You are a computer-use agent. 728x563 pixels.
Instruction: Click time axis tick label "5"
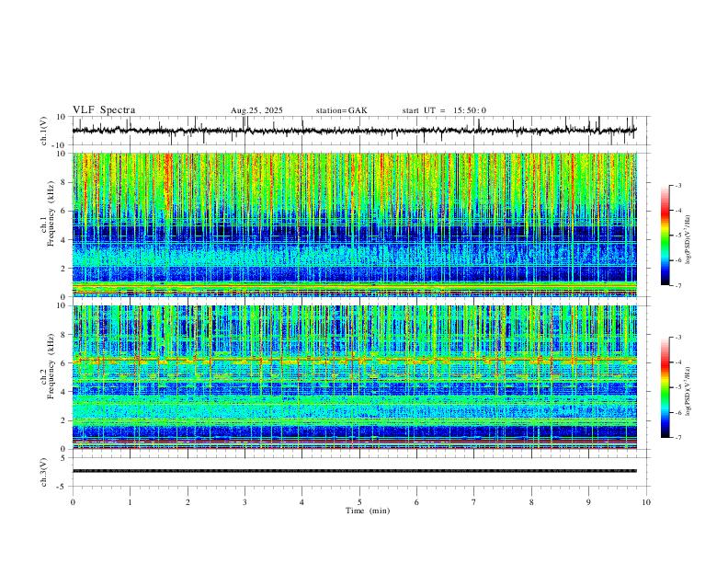[359, 502]
